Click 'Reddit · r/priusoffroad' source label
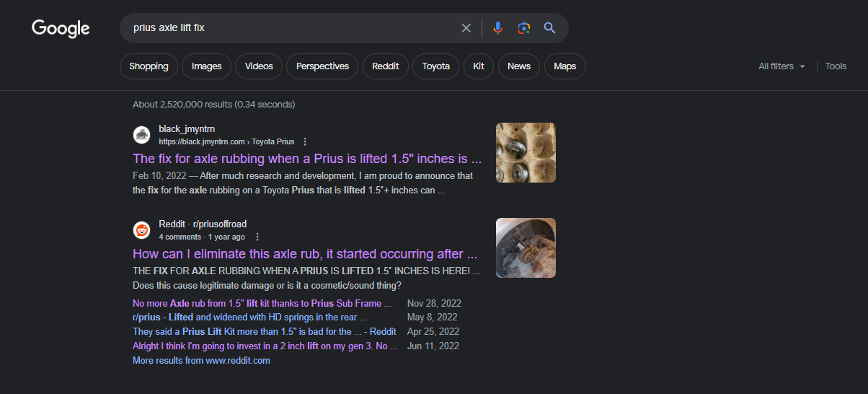868x394 pixels. pos(203,224)
